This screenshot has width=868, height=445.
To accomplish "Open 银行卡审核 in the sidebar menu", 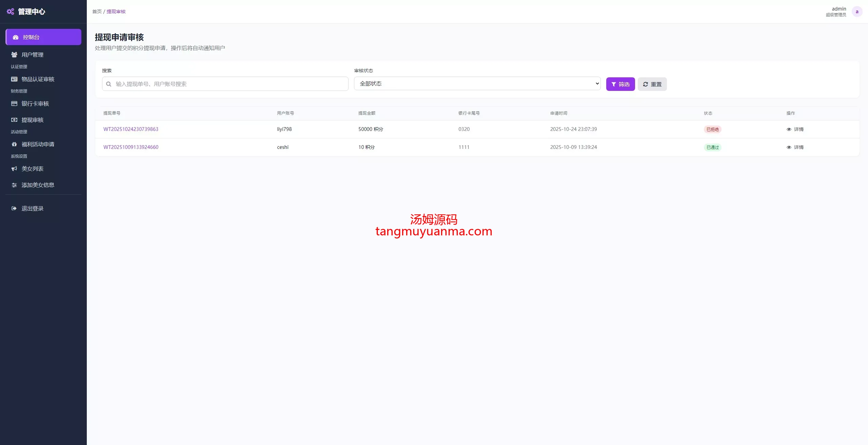I will coord(35,103).
